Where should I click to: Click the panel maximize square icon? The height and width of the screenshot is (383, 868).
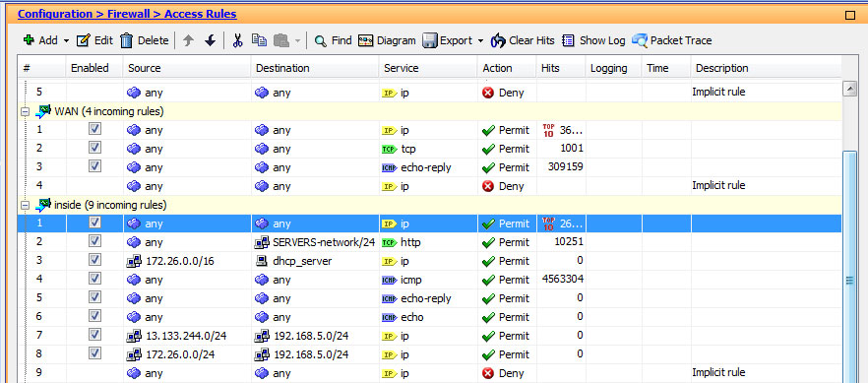[849, 16]
